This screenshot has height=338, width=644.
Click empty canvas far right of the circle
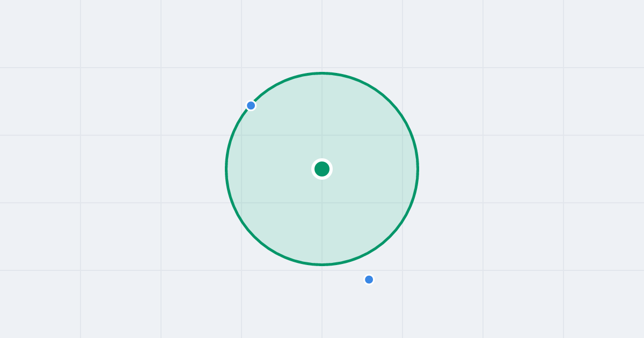(x=537, y=169)
